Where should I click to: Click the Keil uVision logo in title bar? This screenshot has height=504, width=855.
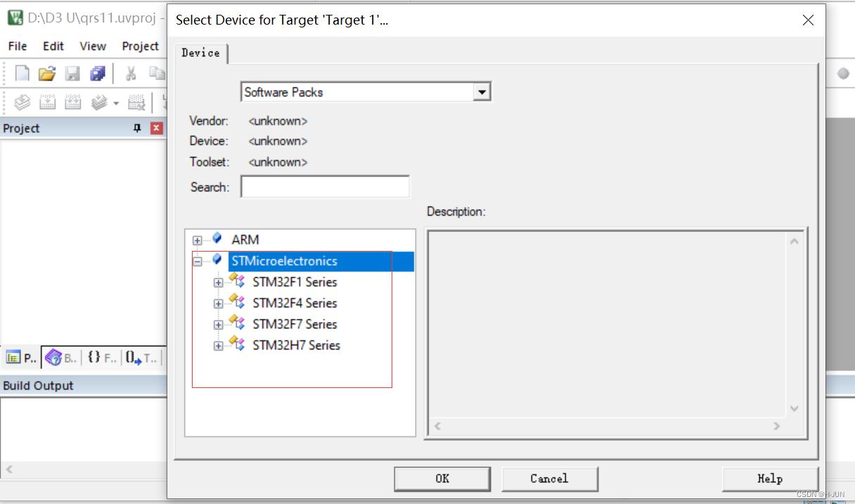click(15, 18)
